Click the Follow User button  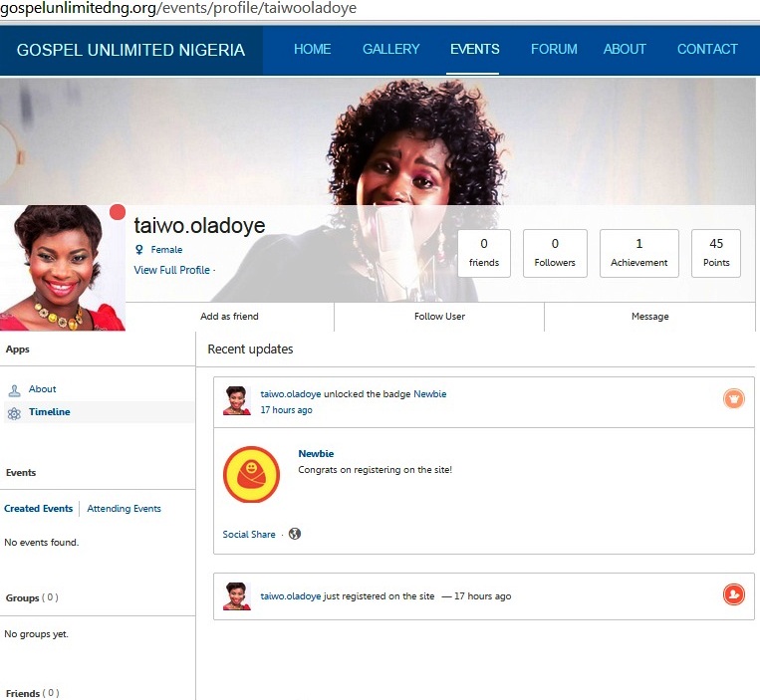pos(439,317)
